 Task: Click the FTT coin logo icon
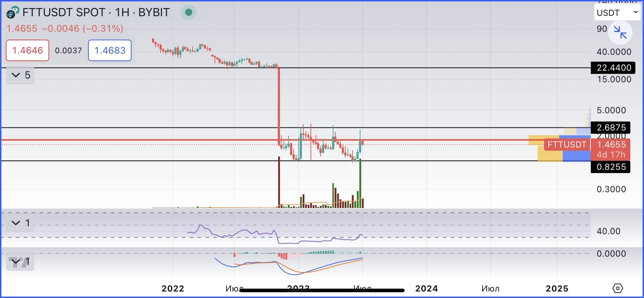tap(13, 13)
